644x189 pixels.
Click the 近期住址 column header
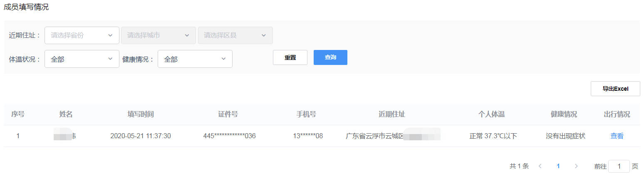pyautogui.click(x=391, y=114)
